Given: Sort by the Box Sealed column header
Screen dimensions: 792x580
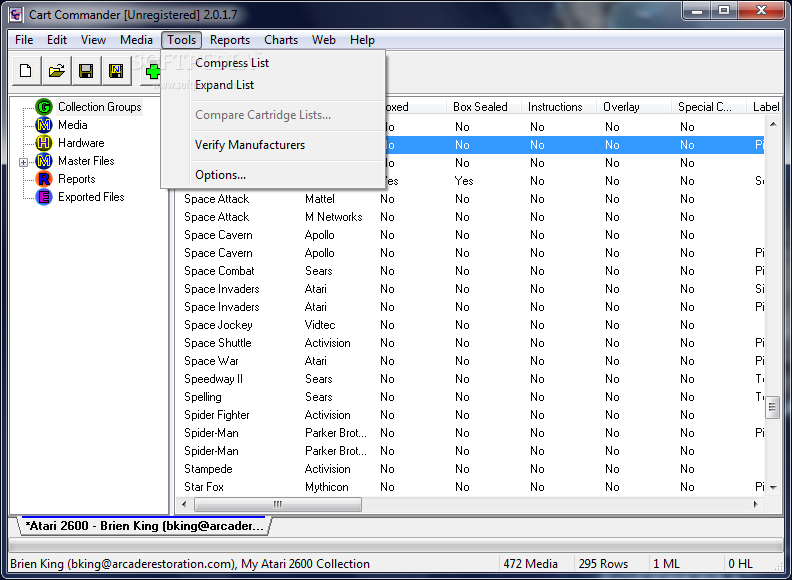Looking at the screenshot, I should tap(483, 107).
